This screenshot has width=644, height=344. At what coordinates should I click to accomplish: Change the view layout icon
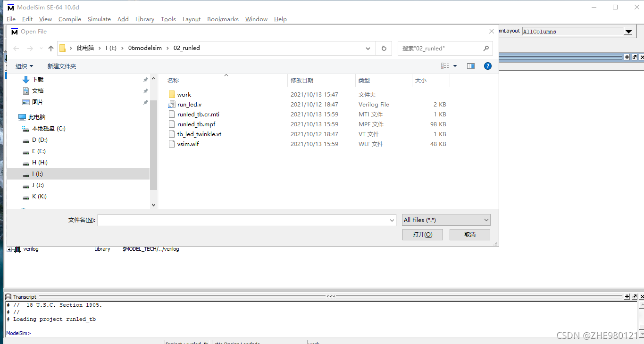pos(445,66)
